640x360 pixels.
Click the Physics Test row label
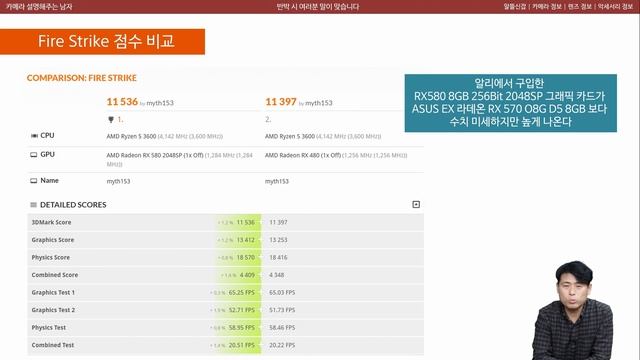click(x=49, y=328)
